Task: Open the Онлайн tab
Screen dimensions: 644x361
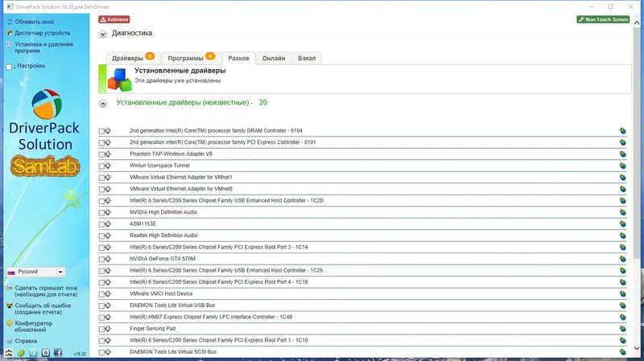Action: (x=274, y=58)
